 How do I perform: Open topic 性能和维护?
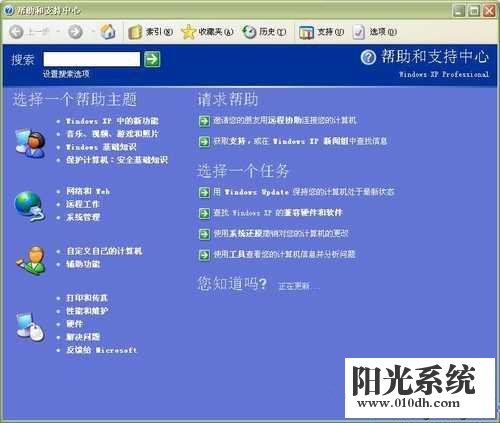tap(87, 311)
